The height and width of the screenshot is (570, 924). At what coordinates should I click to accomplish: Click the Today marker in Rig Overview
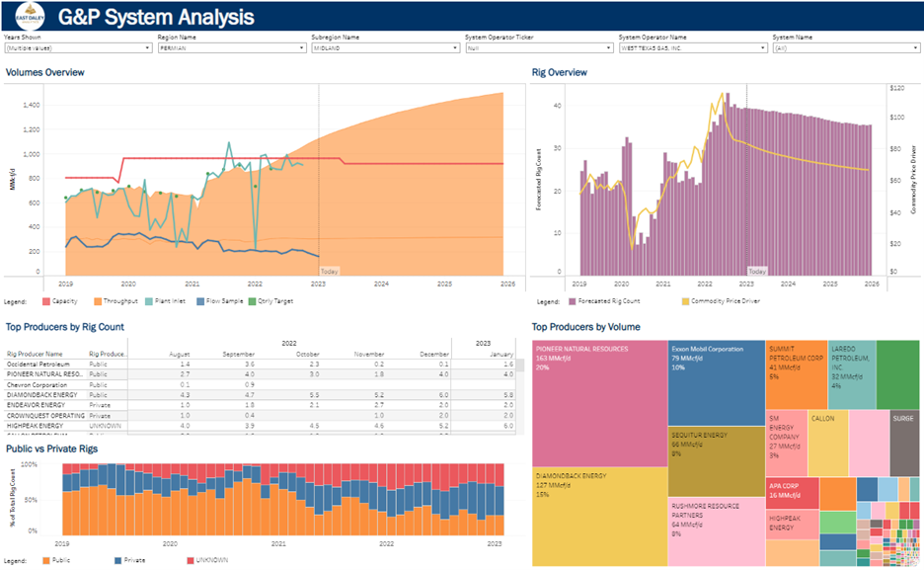(x=757, y=271)
